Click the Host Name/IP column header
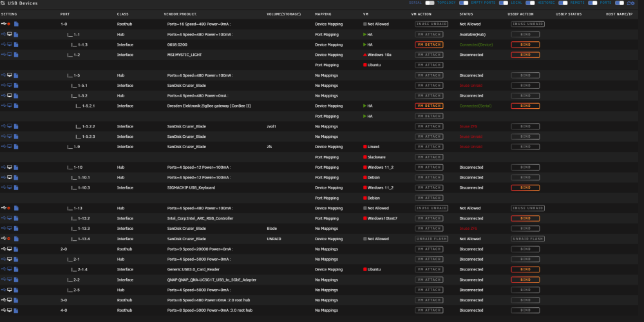Image resolution: width=644 pixels, height=322 pixels. 620,14
